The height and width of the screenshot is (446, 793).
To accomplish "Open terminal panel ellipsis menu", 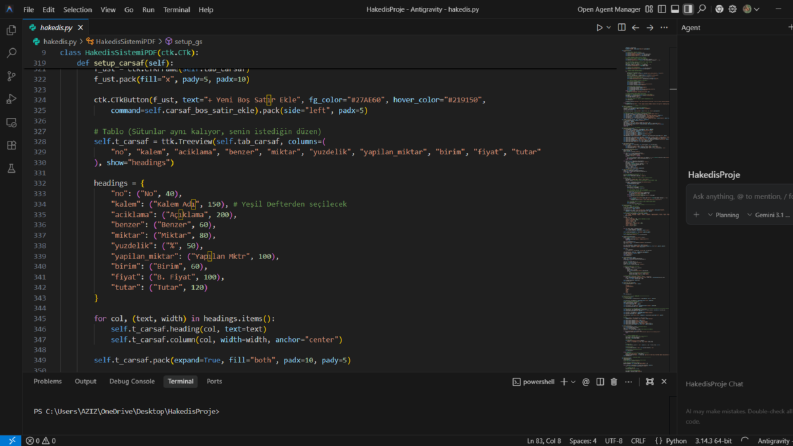I will pyautogui.click(x=628, y=382).
